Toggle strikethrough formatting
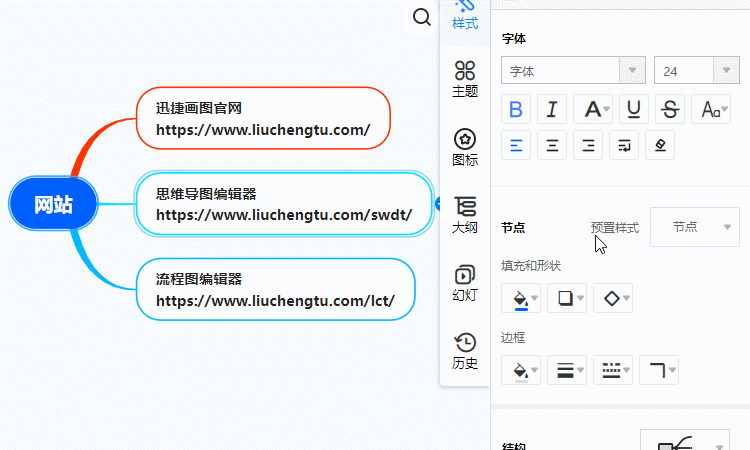The image size is (750, 450). click(670, 110)
